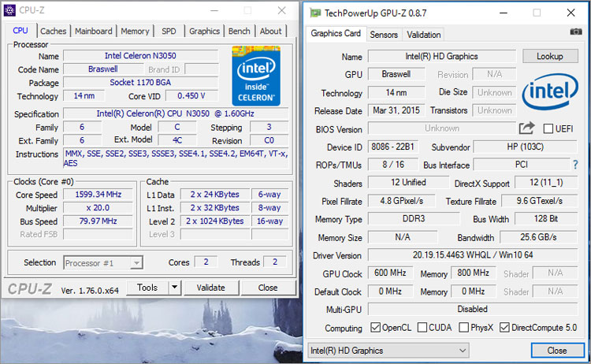Click the GPU-Z app icon in title bar
This screenshot has height=364, width=591.
315,13
